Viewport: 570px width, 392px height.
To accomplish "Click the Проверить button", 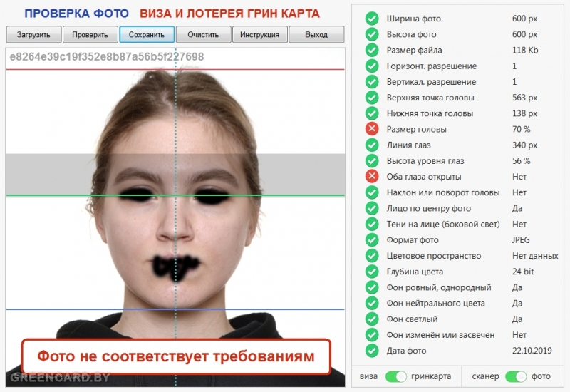I will [x=90, y=34].
